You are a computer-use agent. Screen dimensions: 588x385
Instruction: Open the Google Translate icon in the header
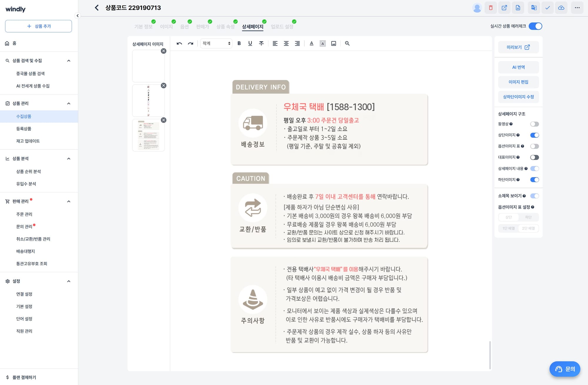[534, 8]
